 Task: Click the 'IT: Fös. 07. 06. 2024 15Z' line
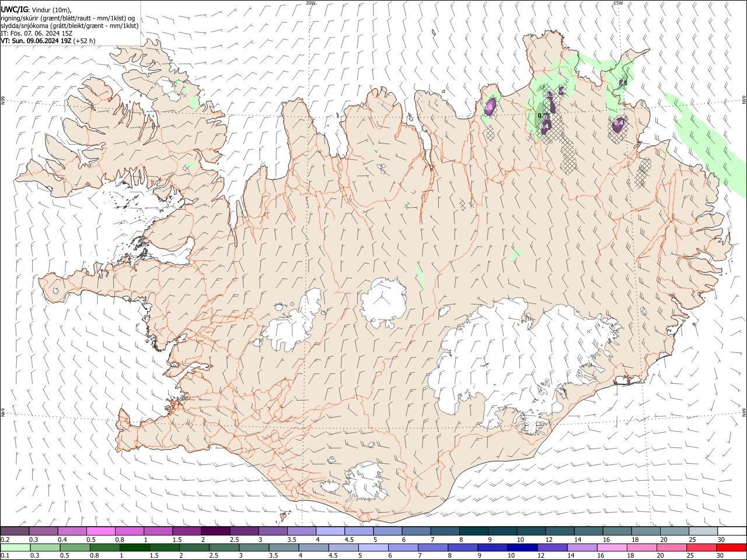coord(37,33)
